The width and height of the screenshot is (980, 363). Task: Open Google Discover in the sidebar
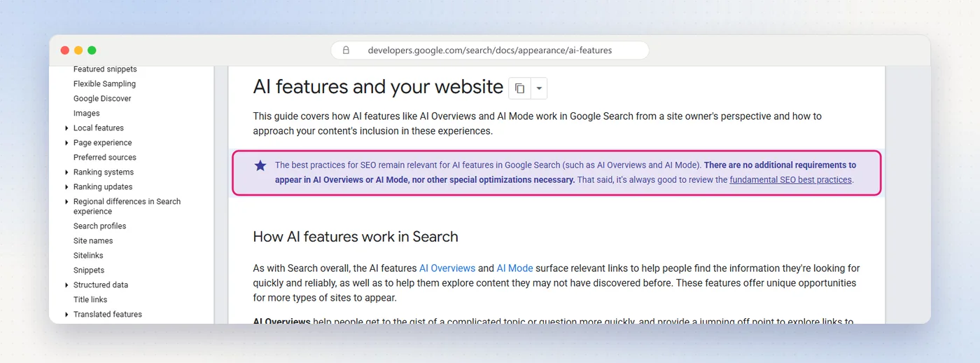pyautogui.click(x=102, y=99)
